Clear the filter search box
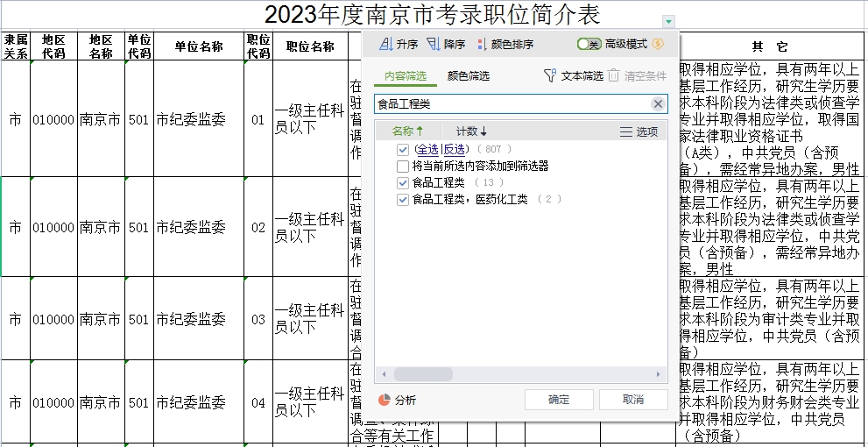 coord(658,103)
